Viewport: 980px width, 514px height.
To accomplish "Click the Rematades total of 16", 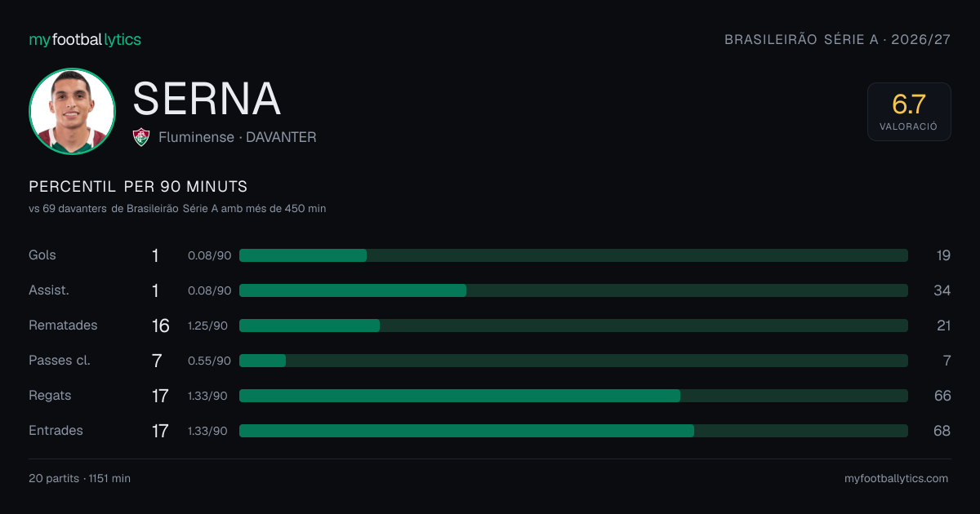I will pyautogui.click(x=161, y=326).
